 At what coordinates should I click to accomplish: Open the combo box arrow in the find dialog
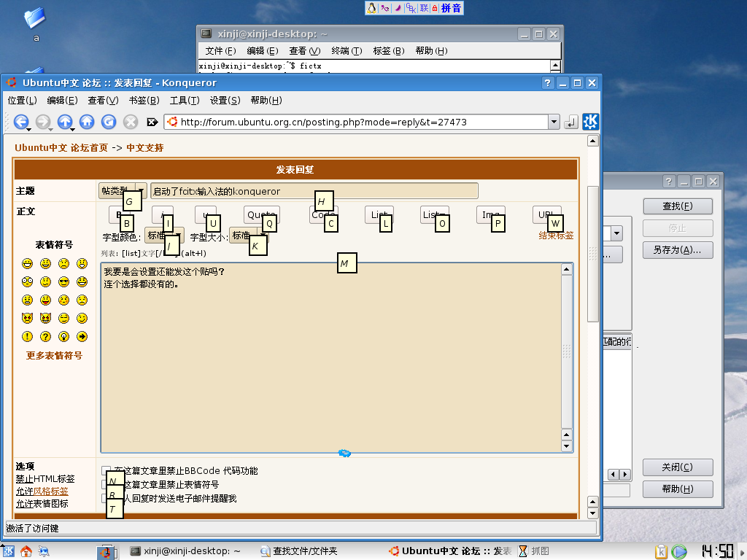[617, 233]
